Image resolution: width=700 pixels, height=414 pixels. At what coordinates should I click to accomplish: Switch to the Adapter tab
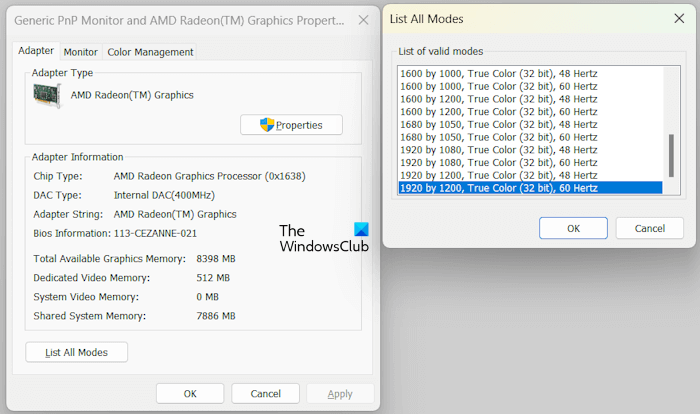36,51
